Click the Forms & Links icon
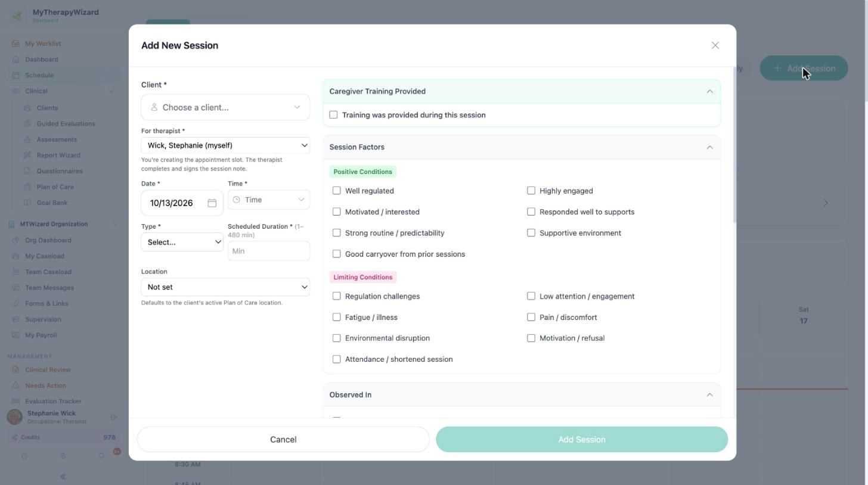The width and height of the screenshot is (868, 485). coord(16,303)
